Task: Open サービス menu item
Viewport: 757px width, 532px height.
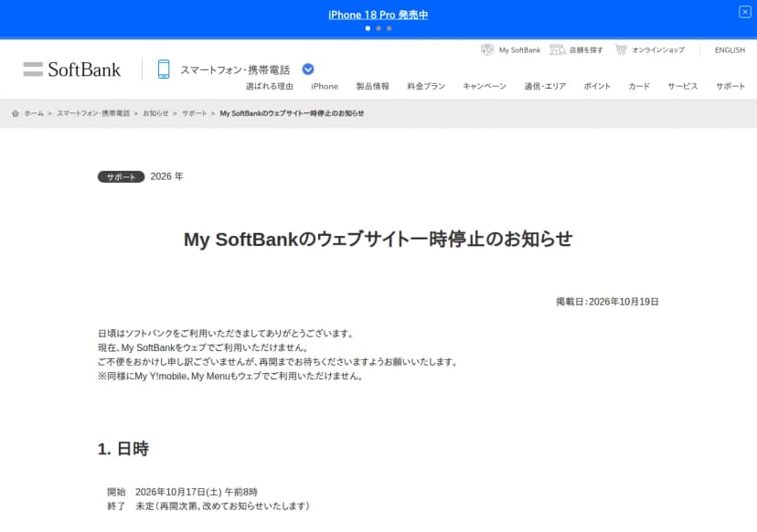Action: (682, 87)
